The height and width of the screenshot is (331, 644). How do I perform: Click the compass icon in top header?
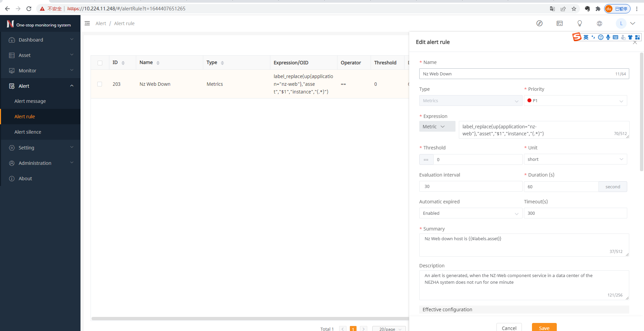click(539, 23)
